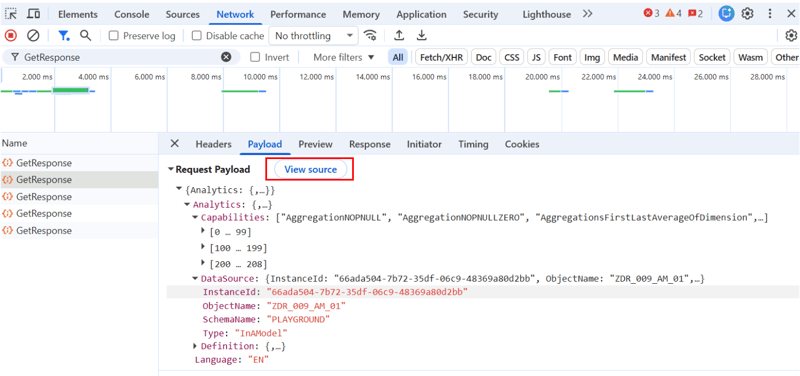
Task: Open the Performance tab
Action: pyautogui.click(x=298, y=14)
